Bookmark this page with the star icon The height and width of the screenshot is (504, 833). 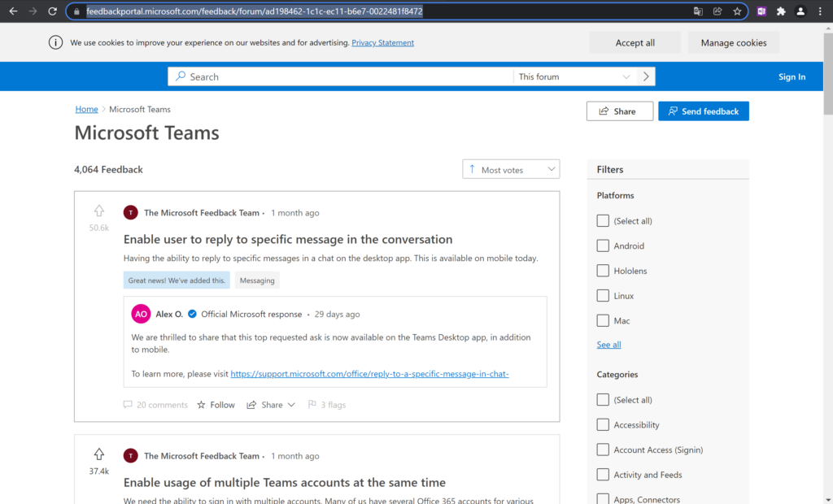click(737, 11)
